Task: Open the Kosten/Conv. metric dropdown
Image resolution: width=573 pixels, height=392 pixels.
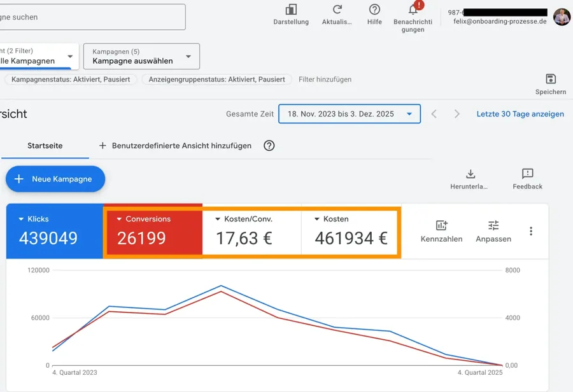Action: pyautogui.click(x=218, y=219)
